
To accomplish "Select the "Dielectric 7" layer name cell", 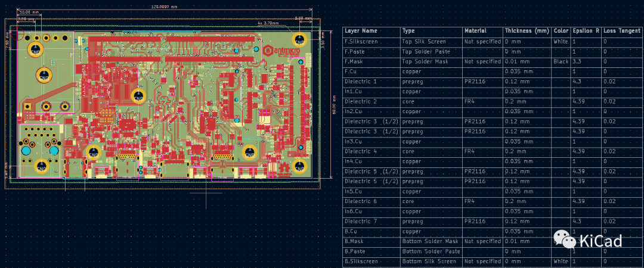I will tap(371, 221).
